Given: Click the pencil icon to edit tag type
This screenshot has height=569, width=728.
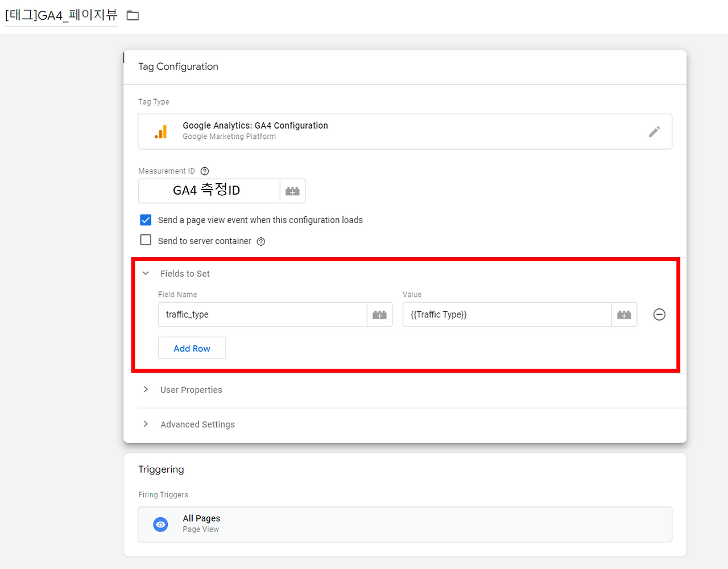Looking at the screenshot, I should point(654,131).
